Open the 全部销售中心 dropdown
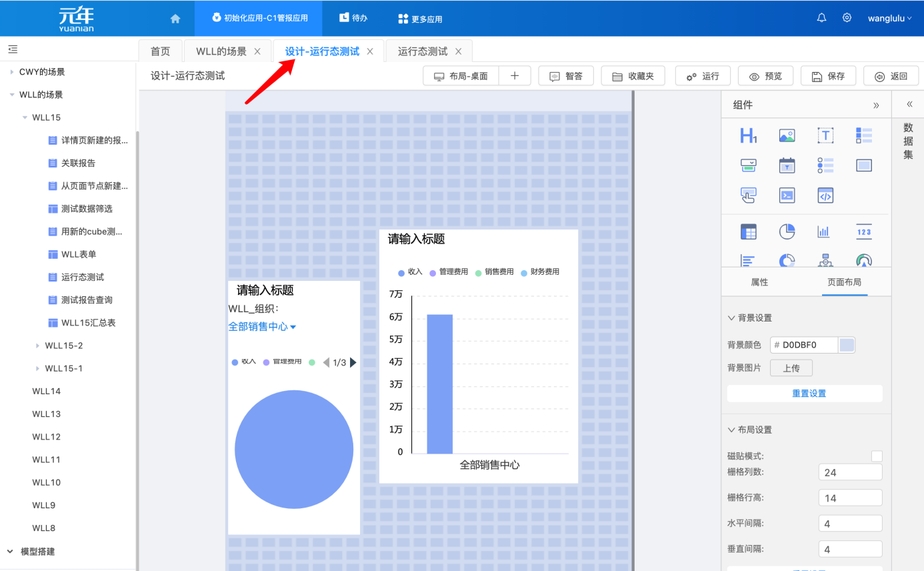 pos(262,326)
